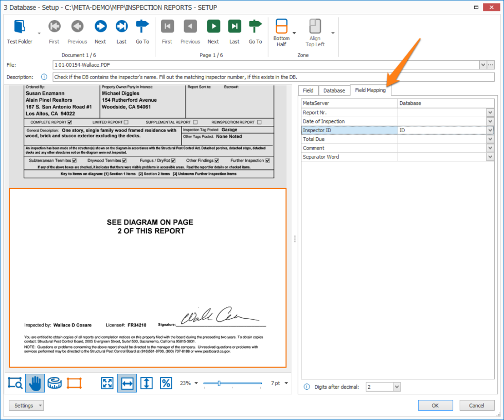504x420 pixels.
Task: Click the fit entire page icon
Action: pos(107,383)
